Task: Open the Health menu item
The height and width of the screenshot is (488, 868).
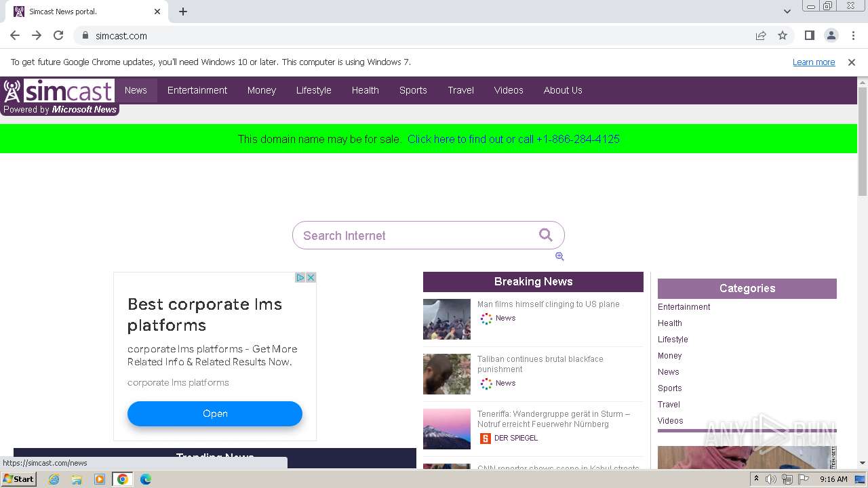Action: click(x=366, y=90)
